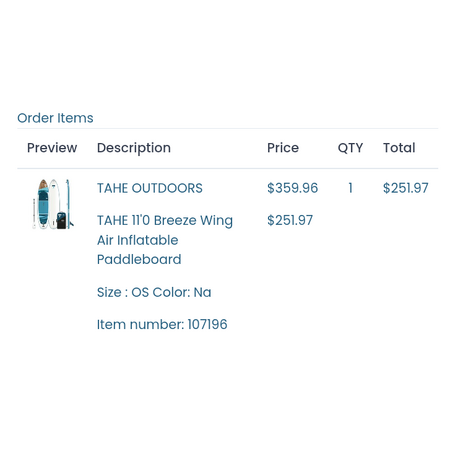
Task: Select the Preview column header
Action: (x=52, y=148)
